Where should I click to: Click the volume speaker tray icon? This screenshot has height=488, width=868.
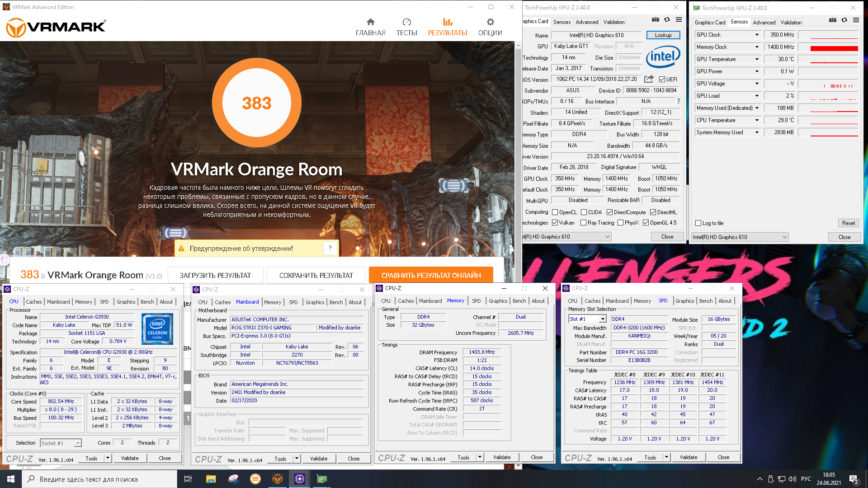pos(792,479)
